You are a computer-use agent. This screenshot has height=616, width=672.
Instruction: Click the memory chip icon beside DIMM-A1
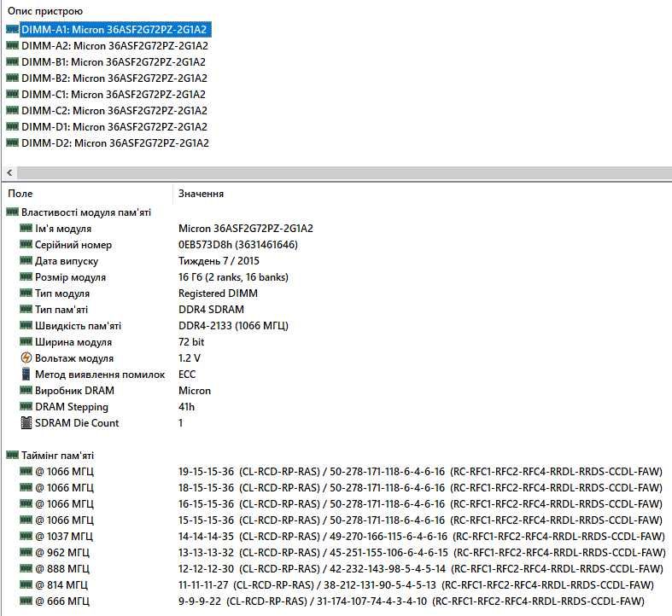tap(13, 29)
